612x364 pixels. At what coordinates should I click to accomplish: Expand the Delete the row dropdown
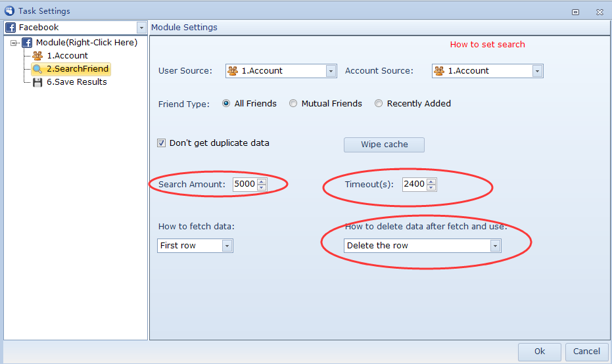495,246
